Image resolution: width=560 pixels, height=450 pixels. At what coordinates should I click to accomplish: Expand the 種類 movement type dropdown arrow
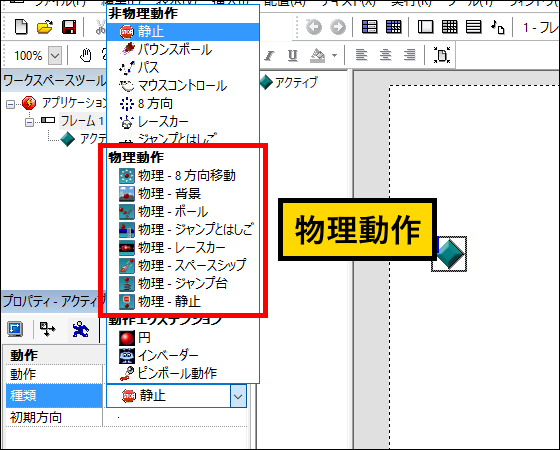(238, 396)
